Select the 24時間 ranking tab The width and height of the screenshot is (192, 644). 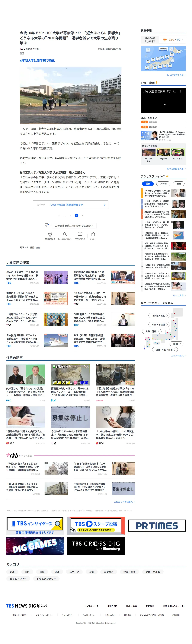(163, 184)
